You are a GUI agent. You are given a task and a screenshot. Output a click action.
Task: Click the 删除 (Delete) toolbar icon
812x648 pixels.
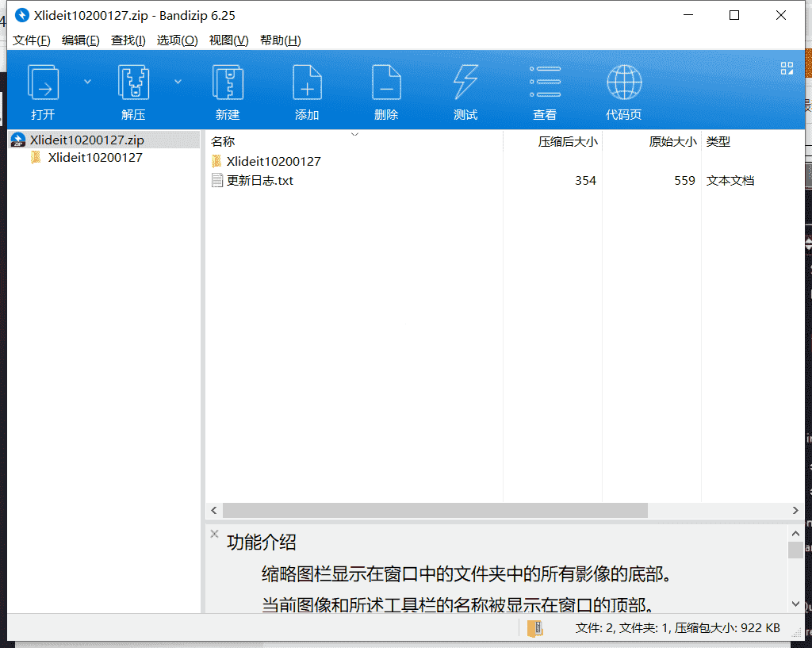coord(386,82)
